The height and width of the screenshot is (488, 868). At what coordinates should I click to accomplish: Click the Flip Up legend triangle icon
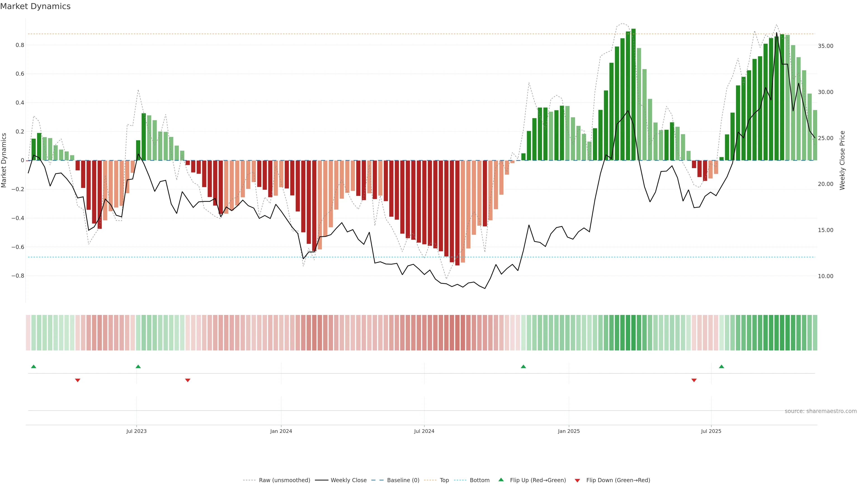click(x=501, y=480)
